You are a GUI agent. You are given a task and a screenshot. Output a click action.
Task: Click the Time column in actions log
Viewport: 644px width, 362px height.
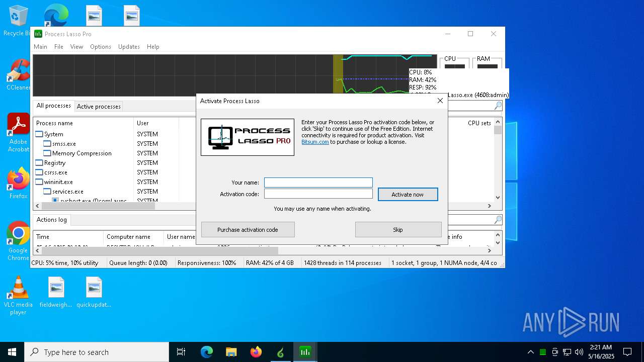68,237
